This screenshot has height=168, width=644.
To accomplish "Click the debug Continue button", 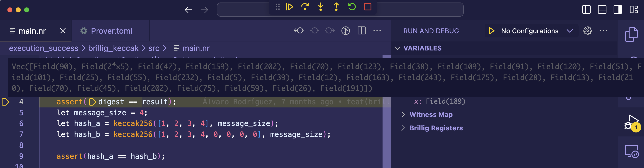I will (x=289, y=7).
